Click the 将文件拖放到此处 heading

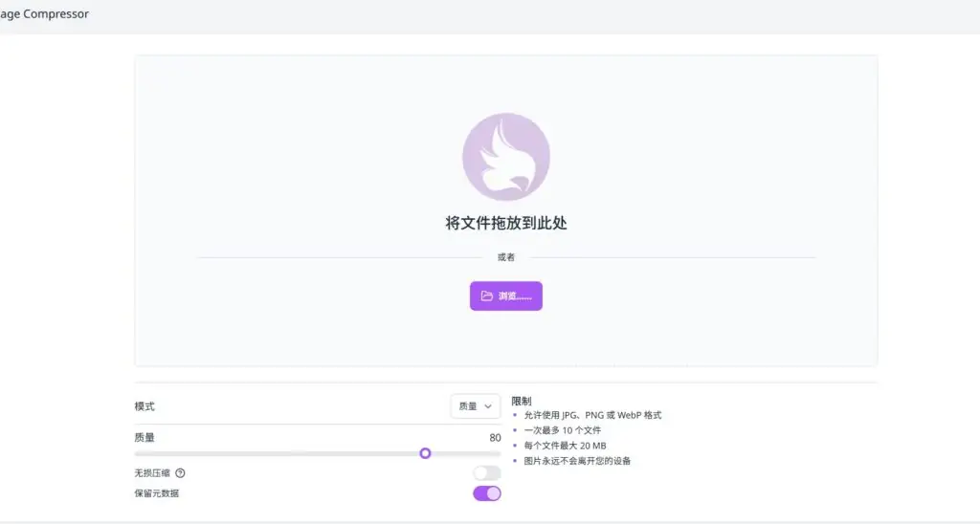pos(505,223)
